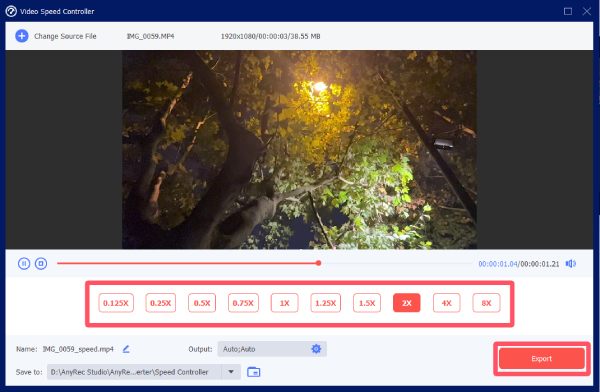Select the highlighted 2X speed option
This screenshot has width=600, height=392.
click(x=407, y=303)
